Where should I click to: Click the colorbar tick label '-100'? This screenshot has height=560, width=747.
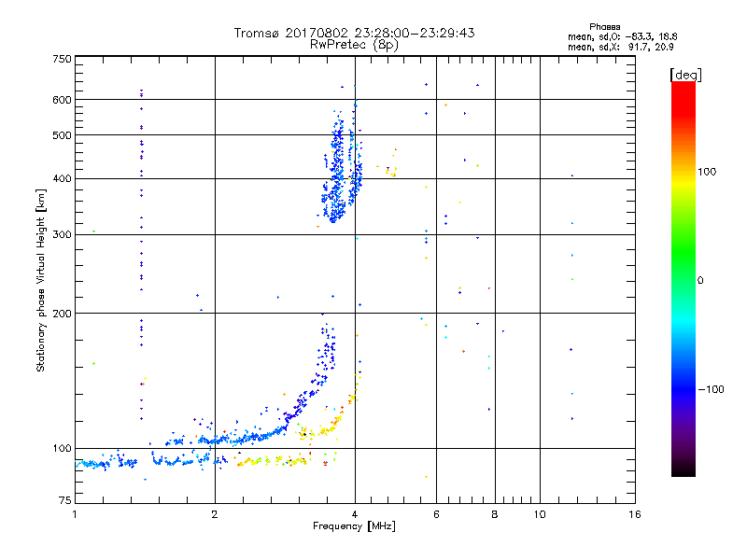point(711,389)
